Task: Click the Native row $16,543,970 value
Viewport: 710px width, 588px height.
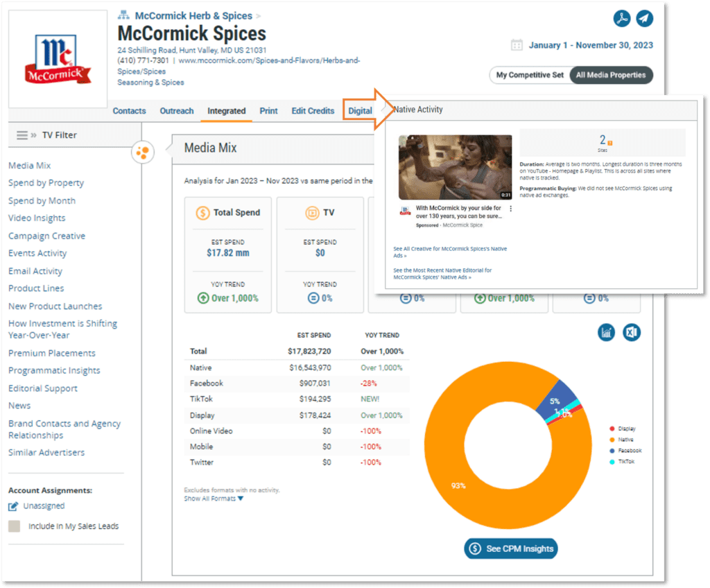Action: [310, 367]
